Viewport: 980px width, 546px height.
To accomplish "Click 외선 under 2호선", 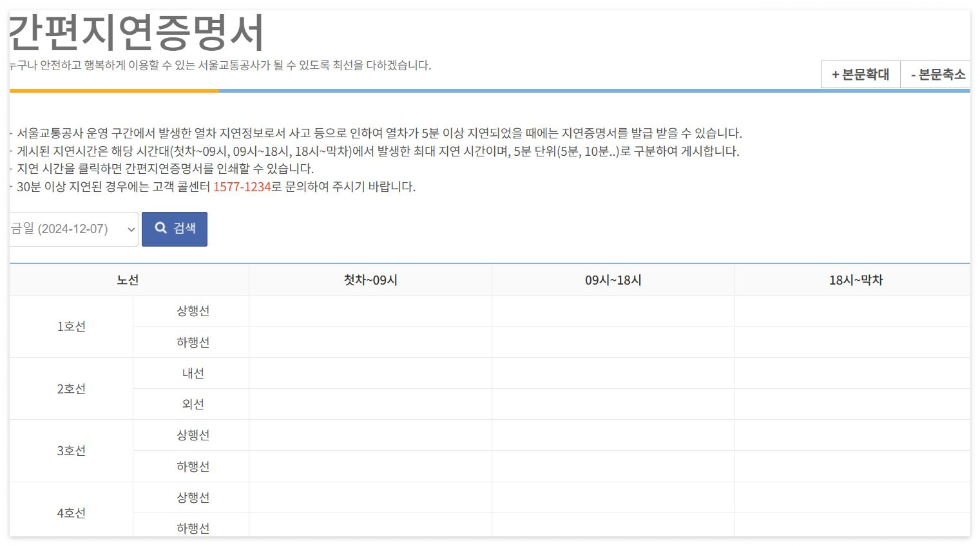I will 193,404.
